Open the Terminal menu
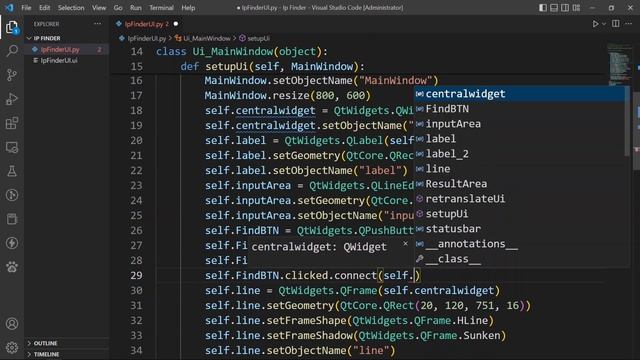 (161, 8)
